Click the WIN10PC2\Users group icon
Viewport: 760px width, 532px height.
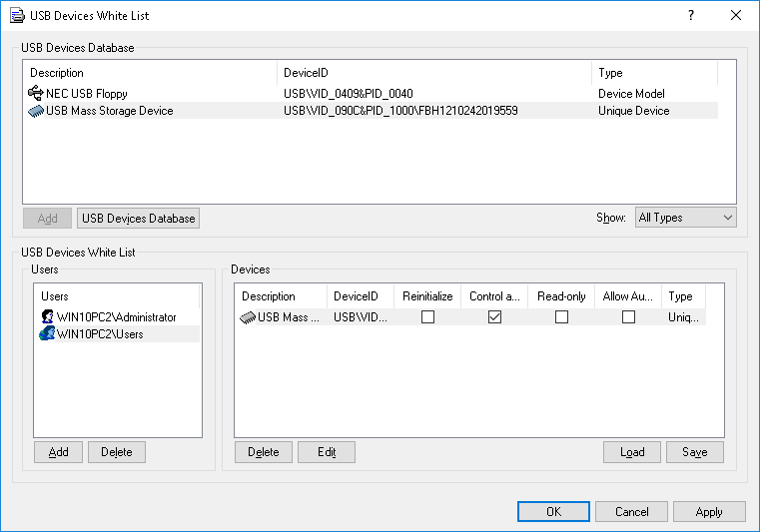tap(47, 334)
